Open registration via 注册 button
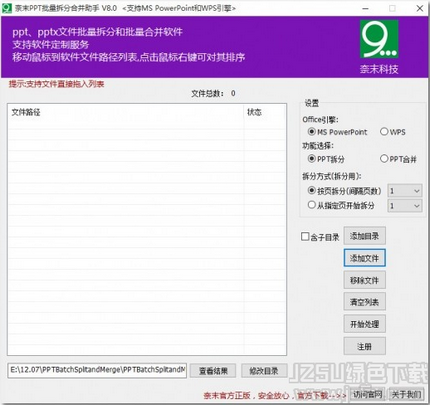430x405 pixels. pos(364,346)
